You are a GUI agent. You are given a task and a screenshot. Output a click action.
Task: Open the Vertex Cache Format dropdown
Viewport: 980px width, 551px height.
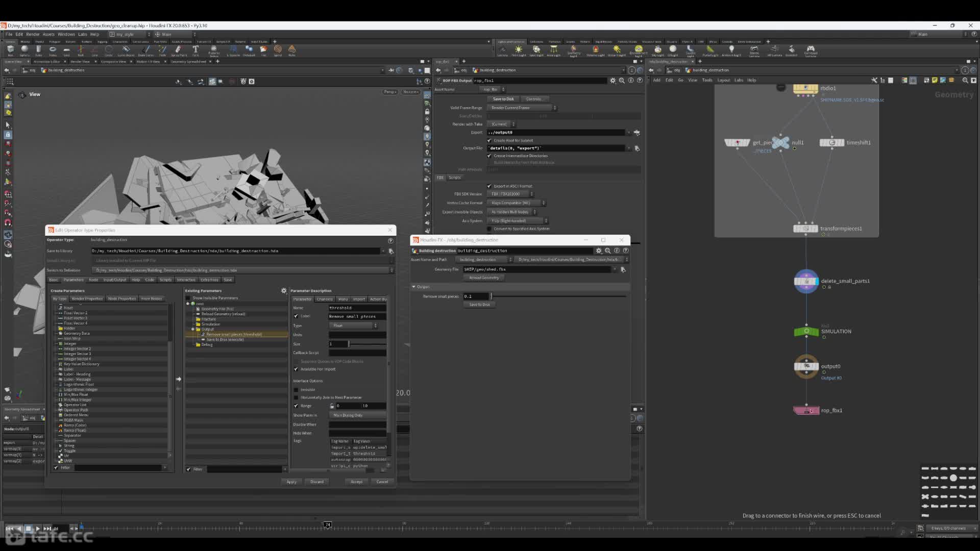pos(516,203)
